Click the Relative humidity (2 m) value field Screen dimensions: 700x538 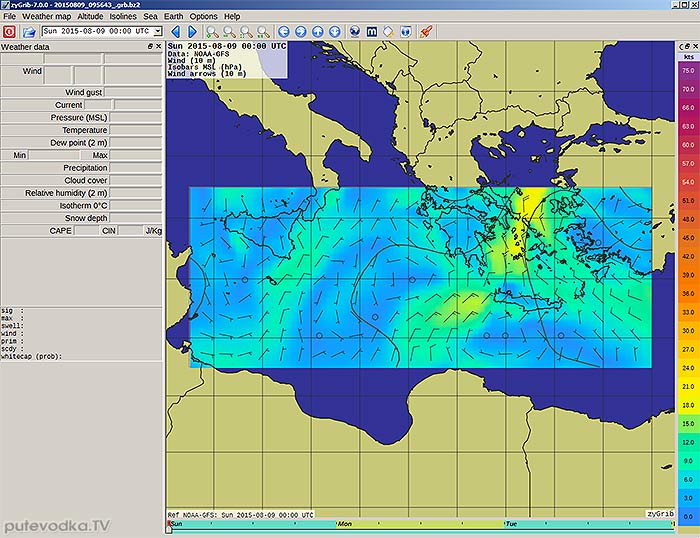pyautogui.click(x=135, y=193)
